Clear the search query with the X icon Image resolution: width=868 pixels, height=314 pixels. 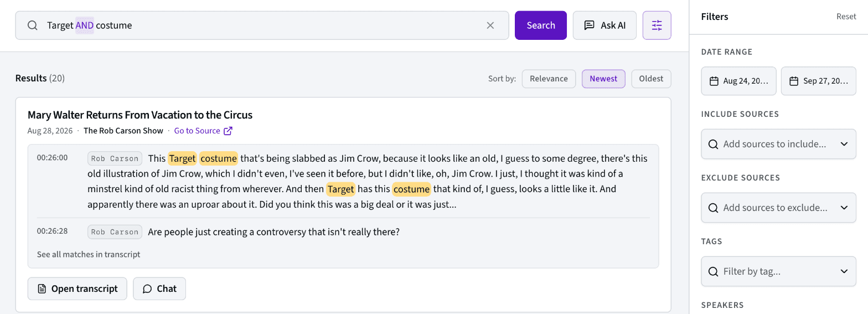pyautogui.click(x=490, y=25)
